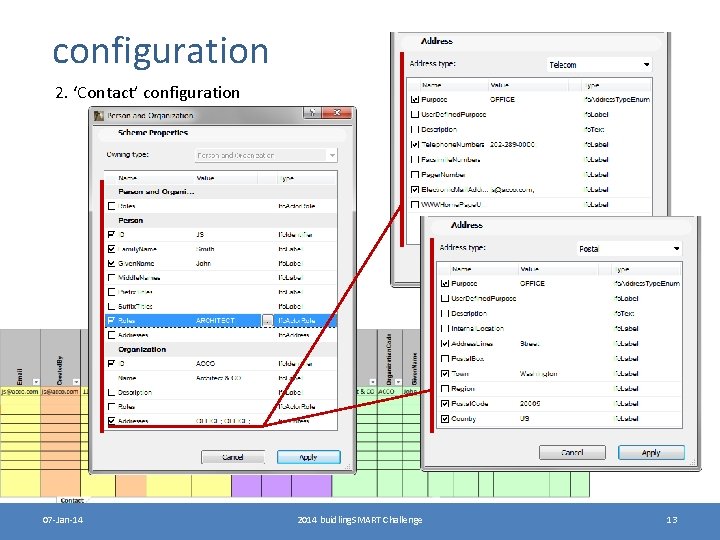Click the ellipsis button beside ARCHITECT value
The image size is (720, 540).
pos(267,321)
